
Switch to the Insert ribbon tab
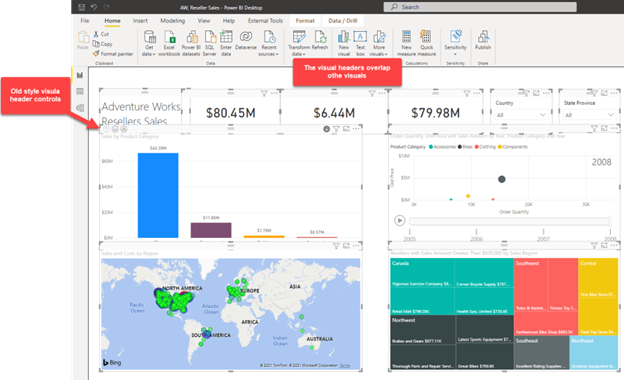(x=140, y=21)
